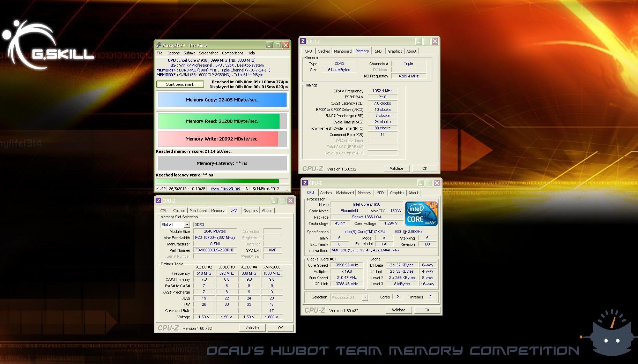Open the File menu in MaxxMEM²

click(x=159, y=53)
